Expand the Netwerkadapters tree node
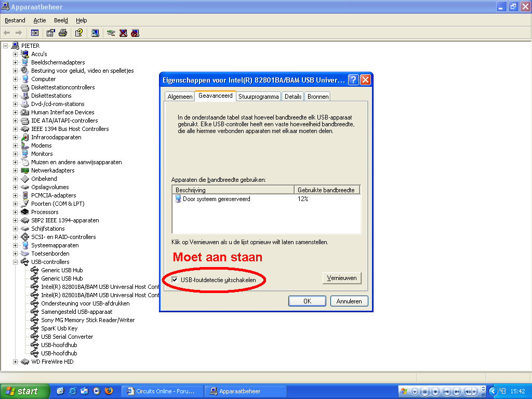 (15, 170)
